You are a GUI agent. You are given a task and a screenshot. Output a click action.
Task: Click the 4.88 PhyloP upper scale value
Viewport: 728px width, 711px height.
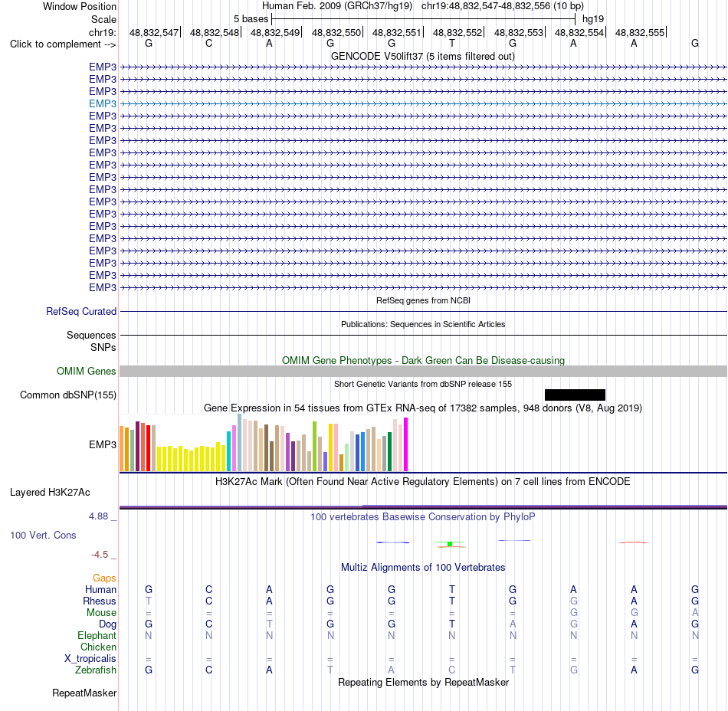(98, 516)
